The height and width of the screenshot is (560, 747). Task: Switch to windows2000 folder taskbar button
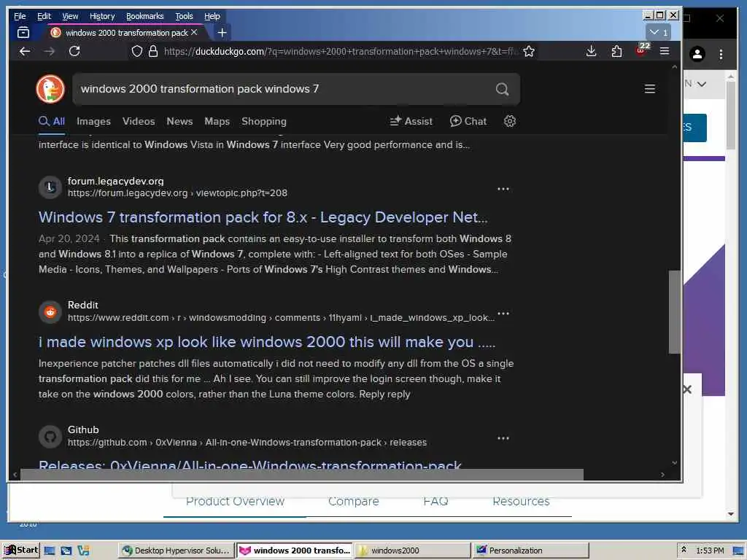(x=413, y=551)
